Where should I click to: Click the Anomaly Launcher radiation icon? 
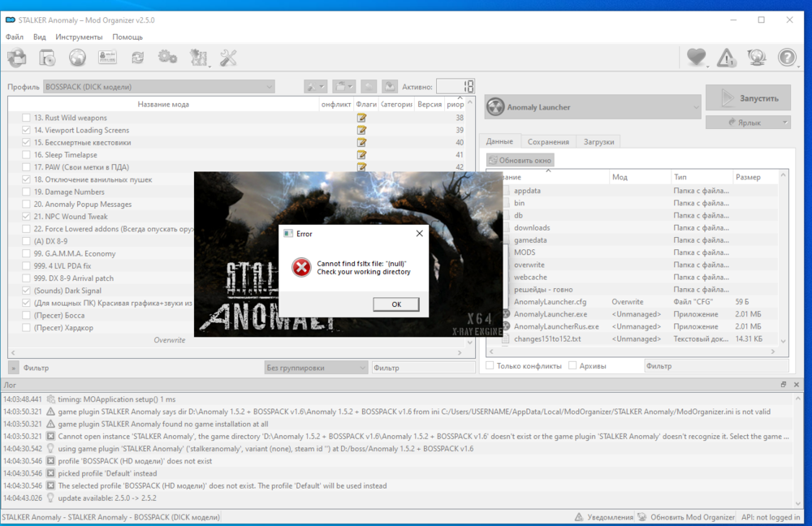[495, 107]
